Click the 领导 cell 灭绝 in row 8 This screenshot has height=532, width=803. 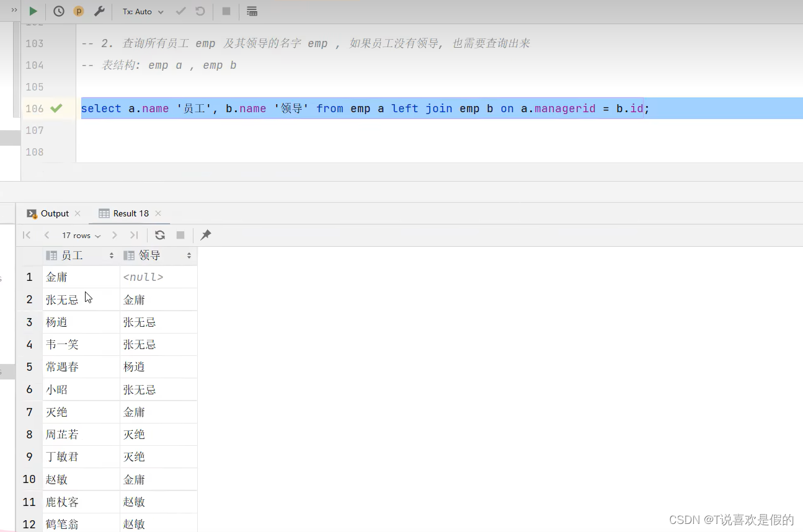pos(158,435)
